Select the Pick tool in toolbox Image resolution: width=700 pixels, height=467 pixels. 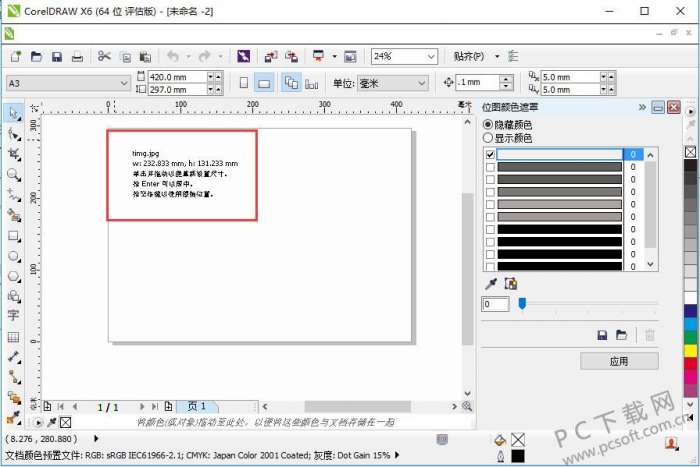[14, 113]
